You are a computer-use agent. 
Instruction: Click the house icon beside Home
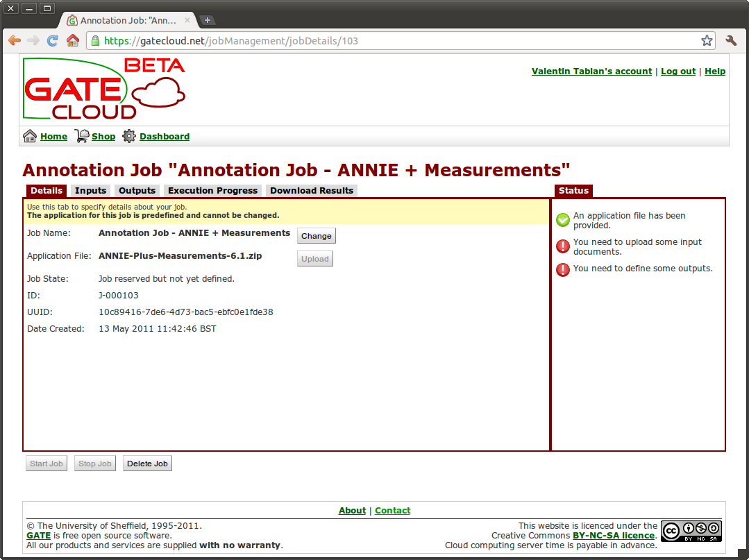[30, 136]
